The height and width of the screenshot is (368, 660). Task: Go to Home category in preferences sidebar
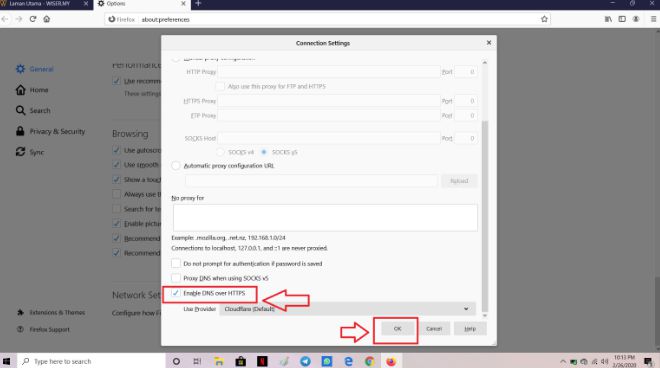pos(32,90)
